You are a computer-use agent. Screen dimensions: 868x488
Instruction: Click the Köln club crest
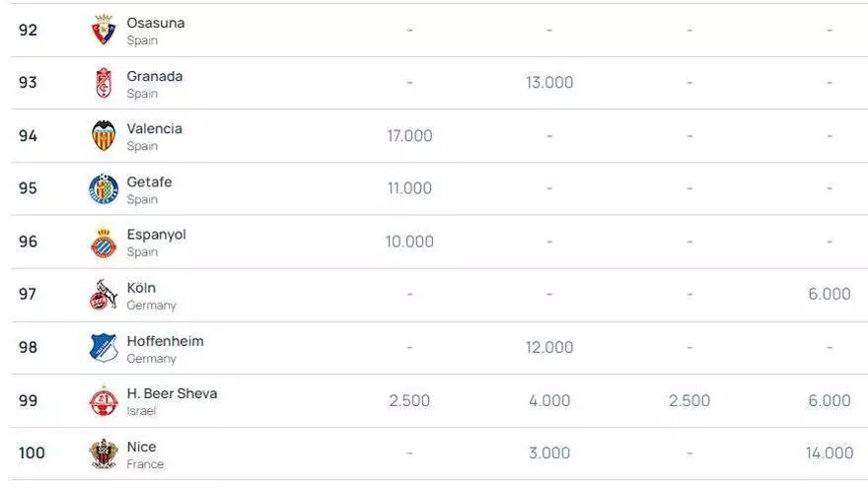pyautogui.click(x=104, y=295)
